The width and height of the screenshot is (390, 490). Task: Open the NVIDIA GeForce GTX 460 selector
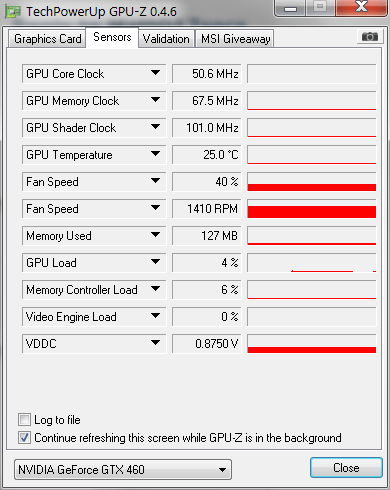point(123,469)
